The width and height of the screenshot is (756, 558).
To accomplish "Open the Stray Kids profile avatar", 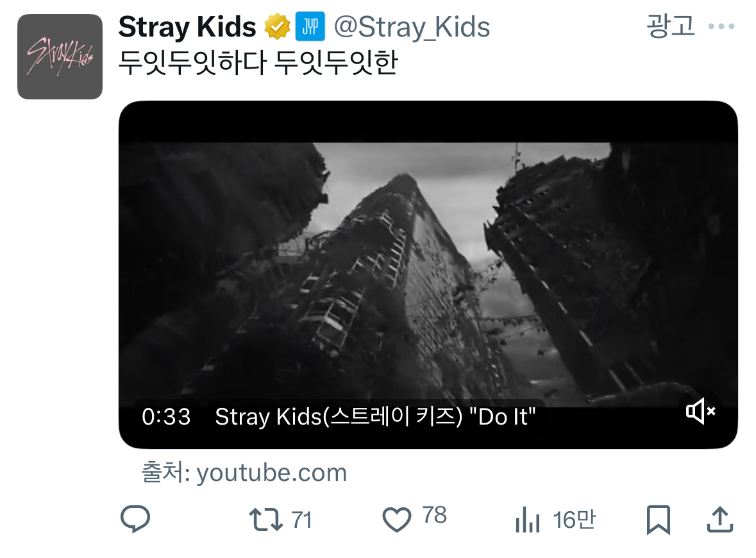I will point(60,57).
